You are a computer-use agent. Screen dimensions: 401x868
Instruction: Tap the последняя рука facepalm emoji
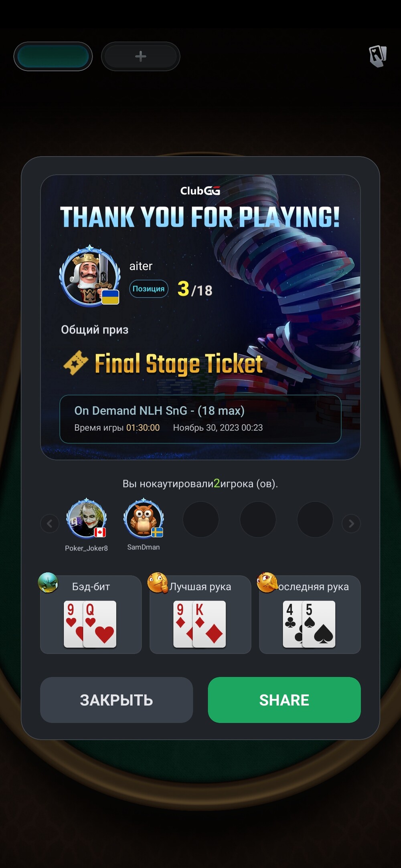267,583
